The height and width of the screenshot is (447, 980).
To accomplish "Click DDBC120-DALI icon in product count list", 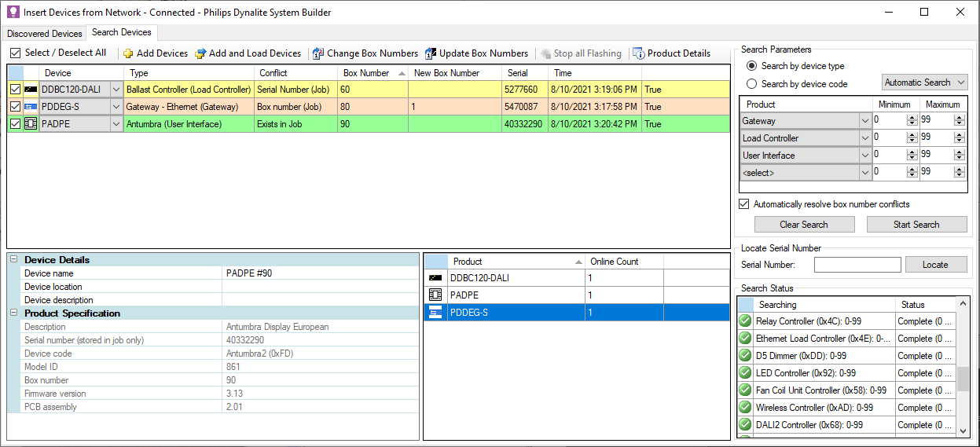I will coord(435,278).
